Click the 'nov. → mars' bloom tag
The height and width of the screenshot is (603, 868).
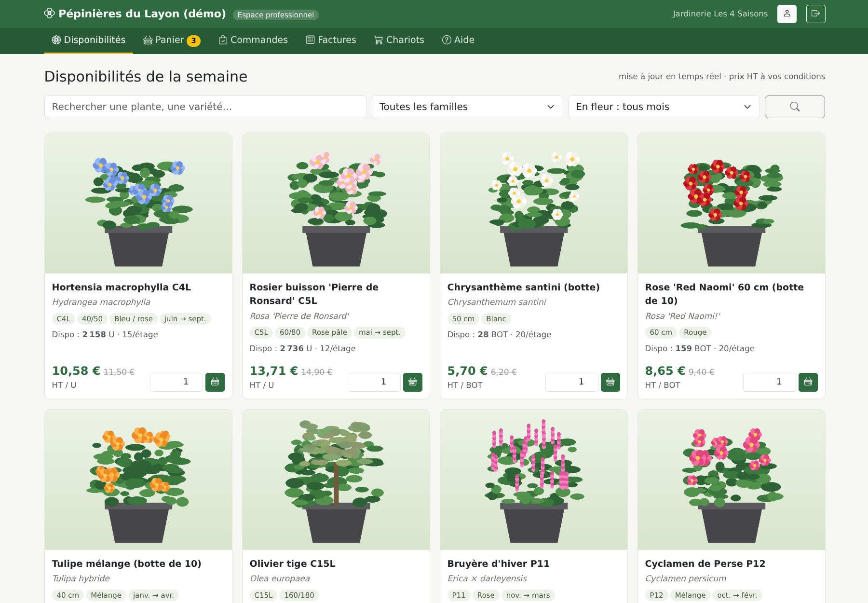[528, 595]
